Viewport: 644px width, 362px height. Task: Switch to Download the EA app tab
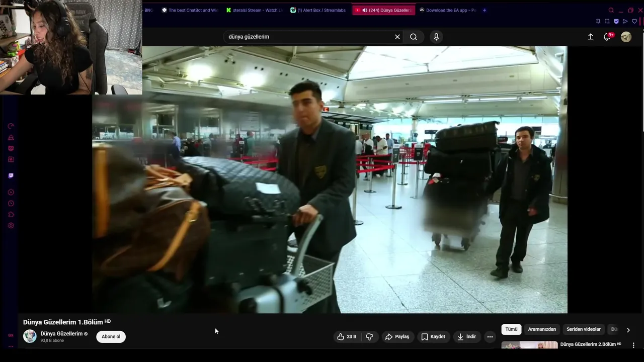tap(448, 10)
